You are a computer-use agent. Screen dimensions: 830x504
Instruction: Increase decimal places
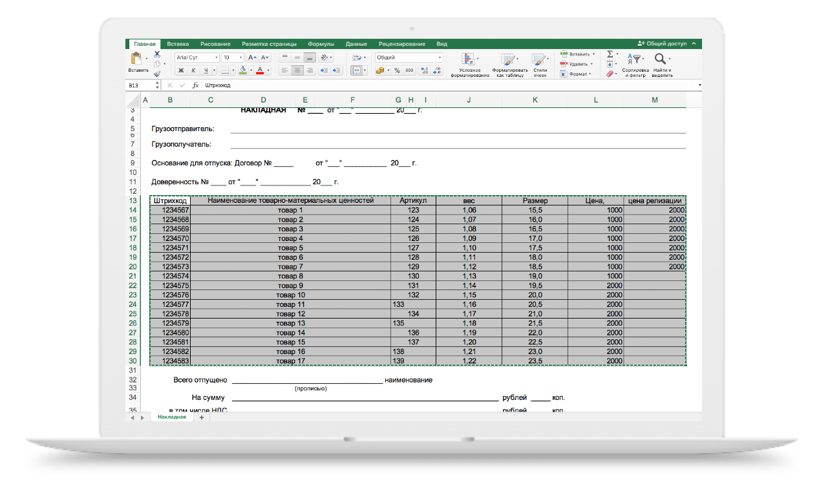pos(425,70)
